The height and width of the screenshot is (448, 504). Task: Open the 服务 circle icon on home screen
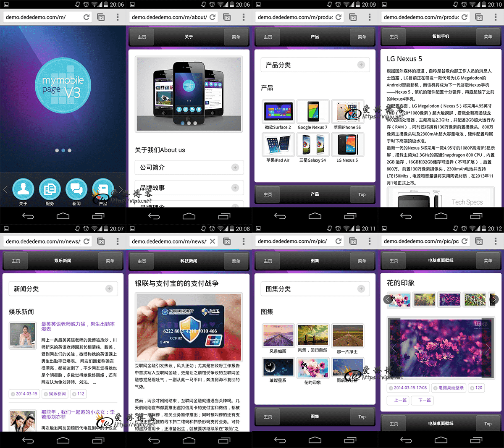coord(50,189)
